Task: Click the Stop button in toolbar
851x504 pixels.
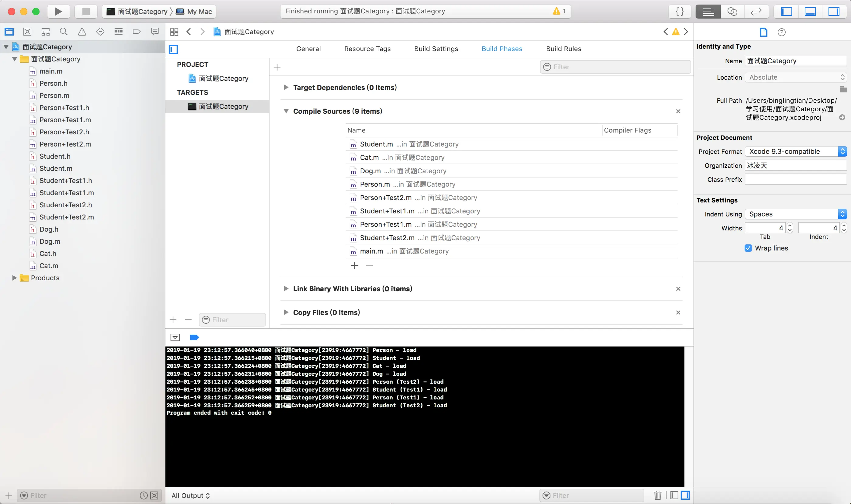Action: pyautogui.click(x=86, y=12)
